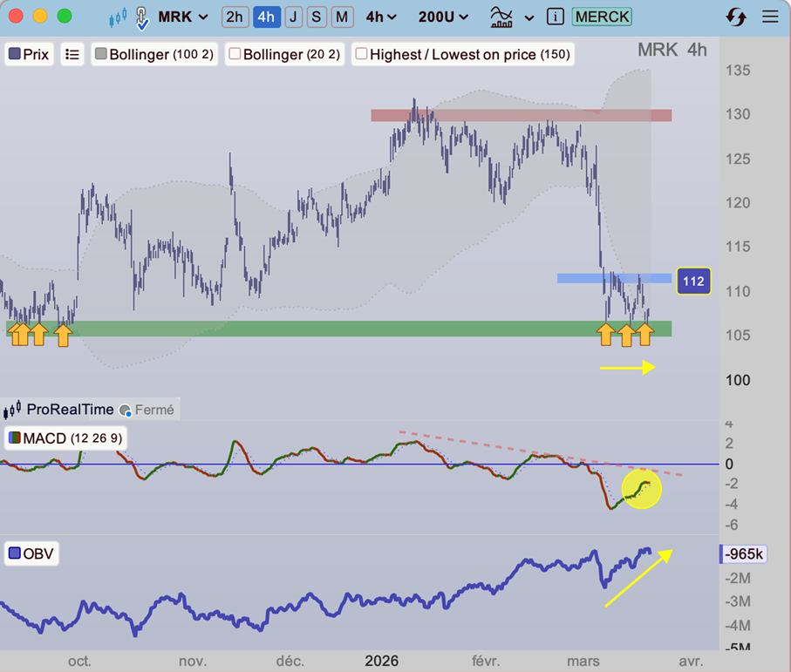Click the OBV color swatch
Image resolution: width=791 pixels, height=672 pixels.
(x=15, y=553)
